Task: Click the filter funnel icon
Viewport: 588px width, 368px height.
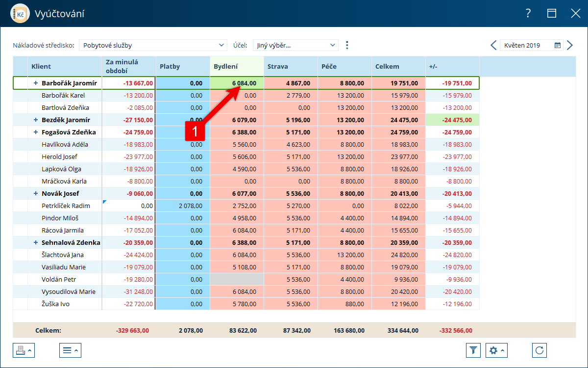Action: [x=473, y=350]
